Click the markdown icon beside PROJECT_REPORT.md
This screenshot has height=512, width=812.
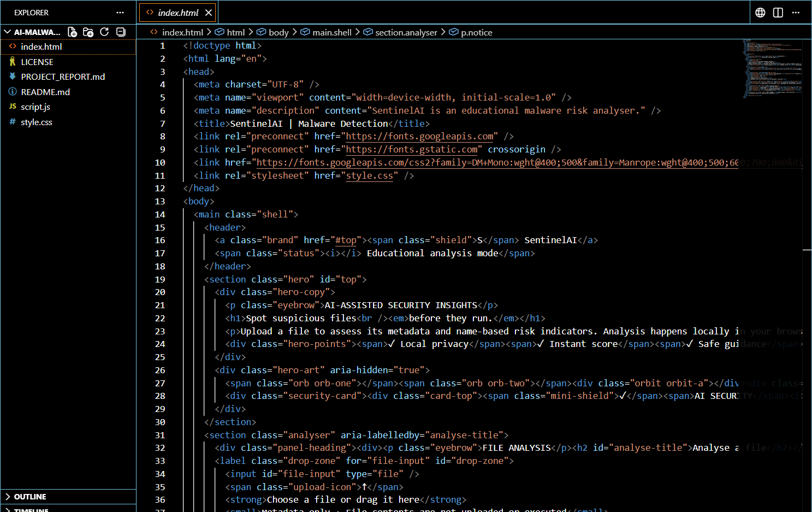pyautogui.click(x=13, y=76)
